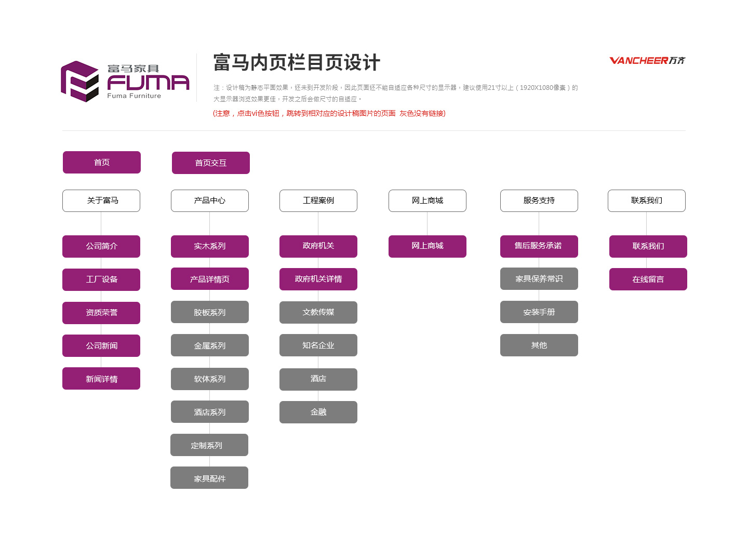Select the 产品中心 category box
Image resolution: width=748 pixels, height=560 pixels.
pyautogui.click(x=210, y=201)
